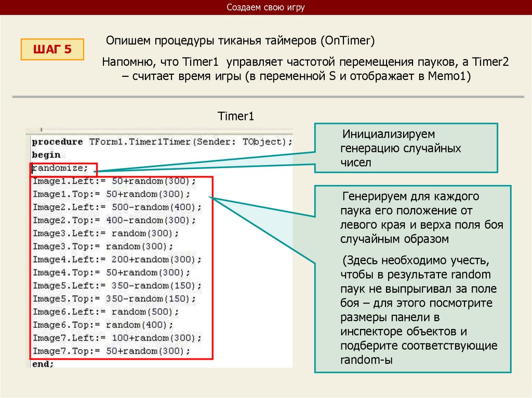Click the line 'Image3.Top:= random(300);'
The width and height of the screenshot is (532, 398).
tap(103, 246)
